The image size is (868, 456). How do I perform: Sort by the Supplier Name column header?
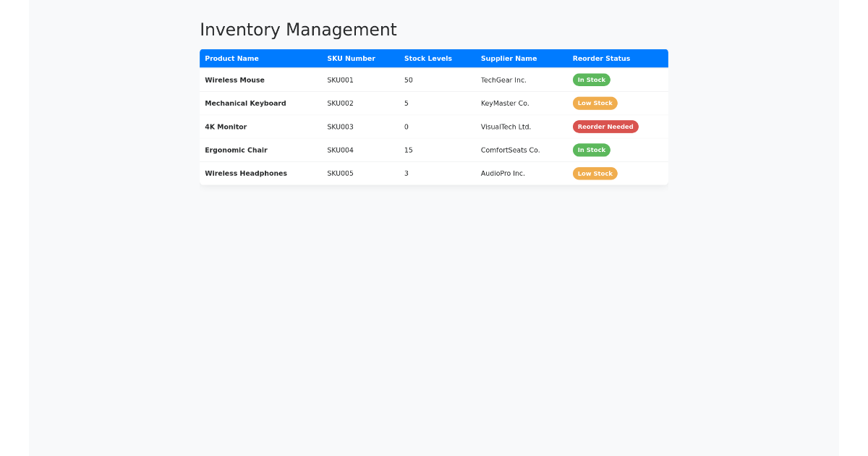coord(509,59)
